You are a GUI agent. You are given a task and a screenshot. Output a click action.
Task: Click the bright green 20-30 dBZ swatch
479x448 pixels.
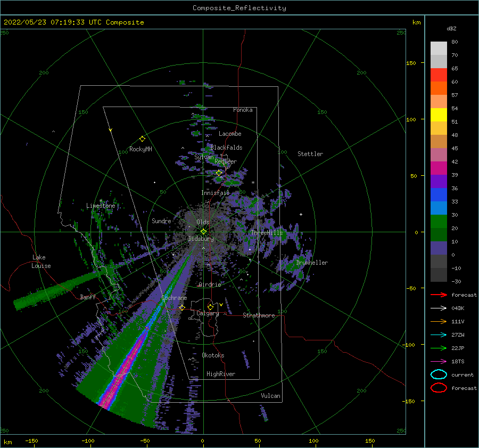coord(439,222)
